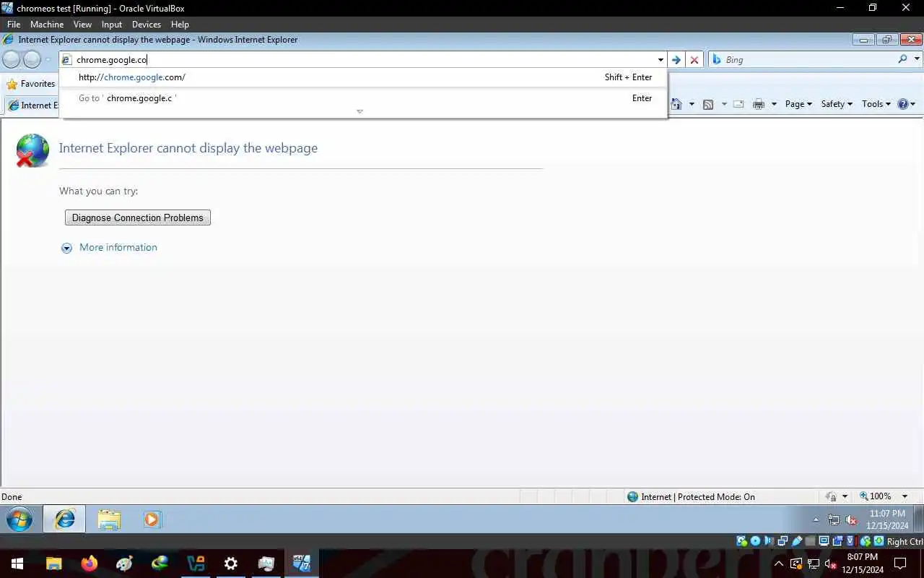Click the Go arrow beside the address bar
The image size is (924, 578).
pos(676,60)
